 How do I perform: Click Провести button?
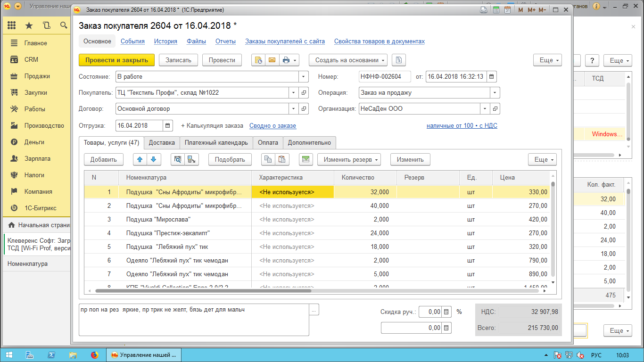click(222, 60)
